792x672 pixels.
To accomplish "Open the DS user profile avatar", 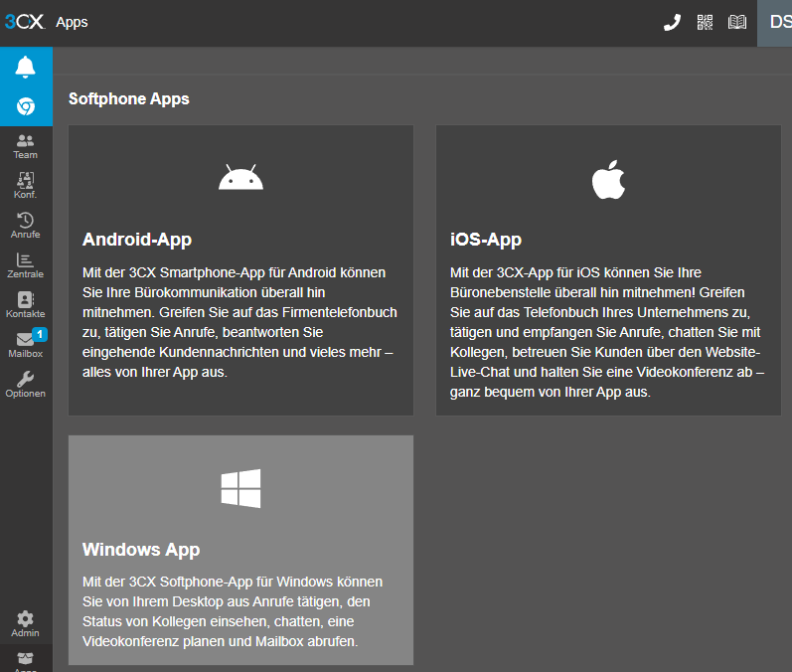I will pyautogui.click(x=775, y=23).
